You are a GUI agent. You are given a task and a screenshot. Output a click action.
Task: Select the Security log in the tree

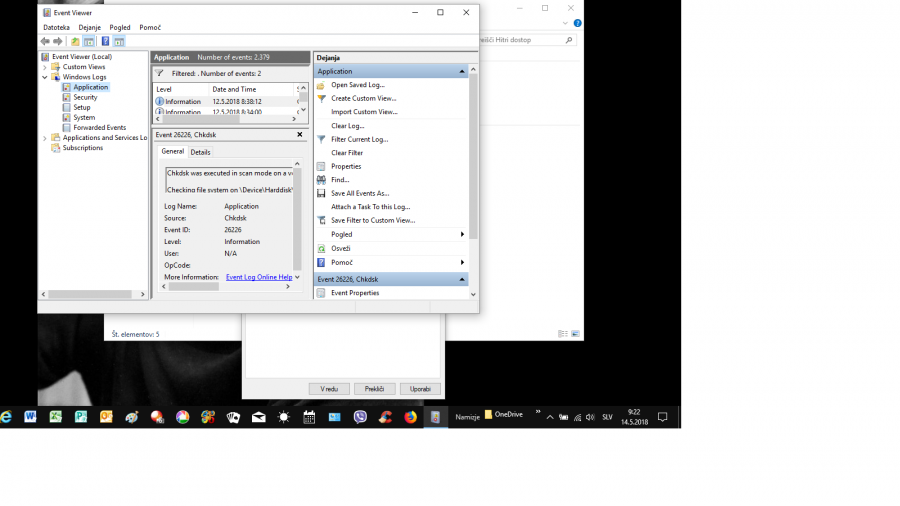[85, 97]
